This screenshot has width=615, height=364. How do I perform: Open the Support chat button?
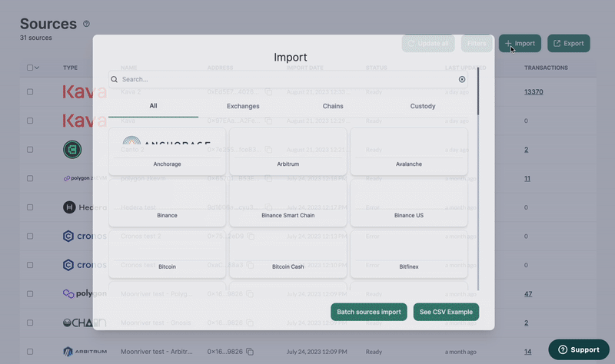(579, 349)
